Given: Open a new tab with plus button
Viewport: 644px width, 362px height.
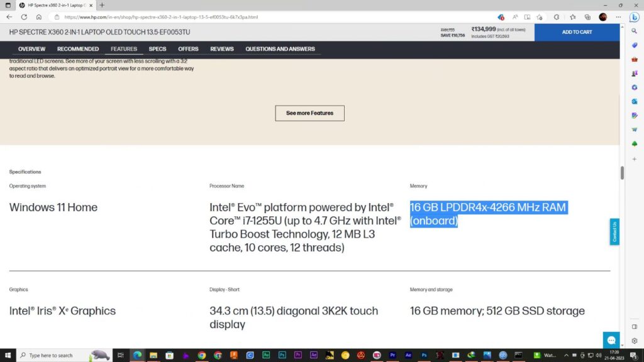Looking at the screenshot, I should 102,5.
